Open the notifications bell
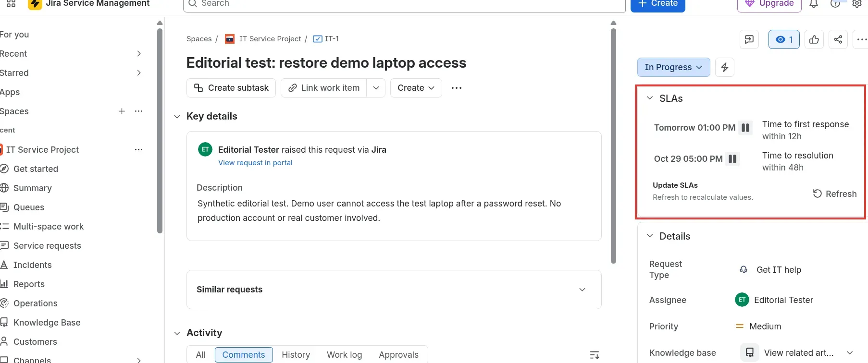The image size is (868, 363). tap(814, 4)
